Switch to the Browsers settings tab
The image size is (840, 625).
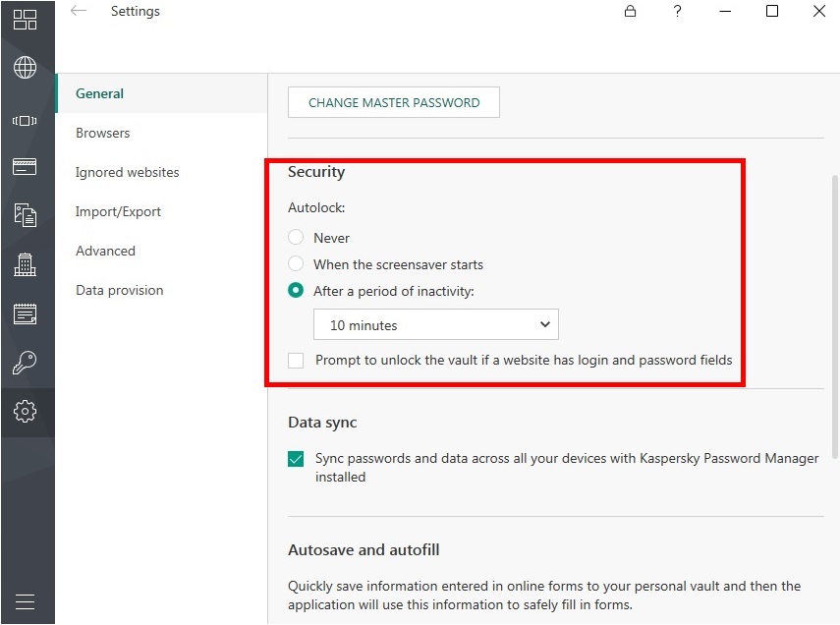[103, 133]
